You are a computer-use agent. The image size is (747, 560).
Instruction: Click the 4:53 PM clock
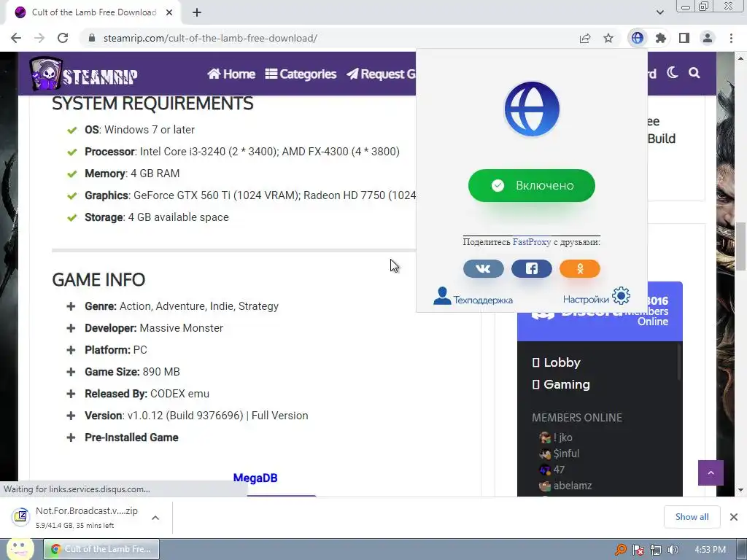point(710,550)
